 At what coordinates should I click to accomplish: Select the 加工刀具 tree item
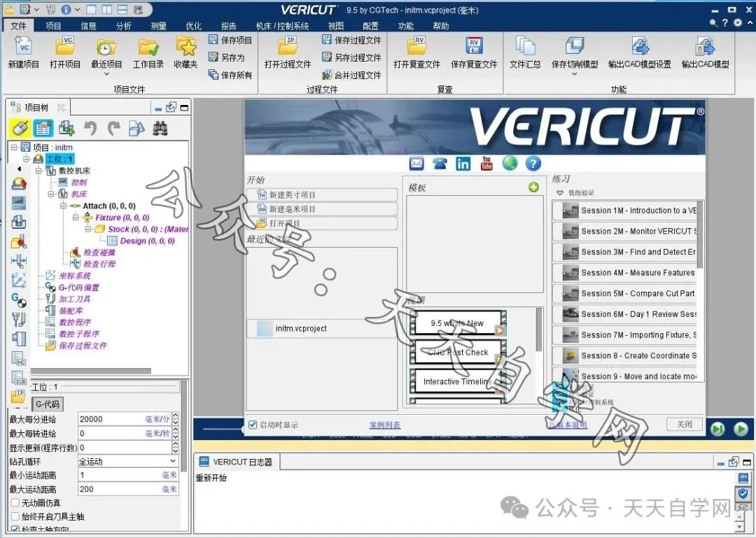click(x=75, y=299)
